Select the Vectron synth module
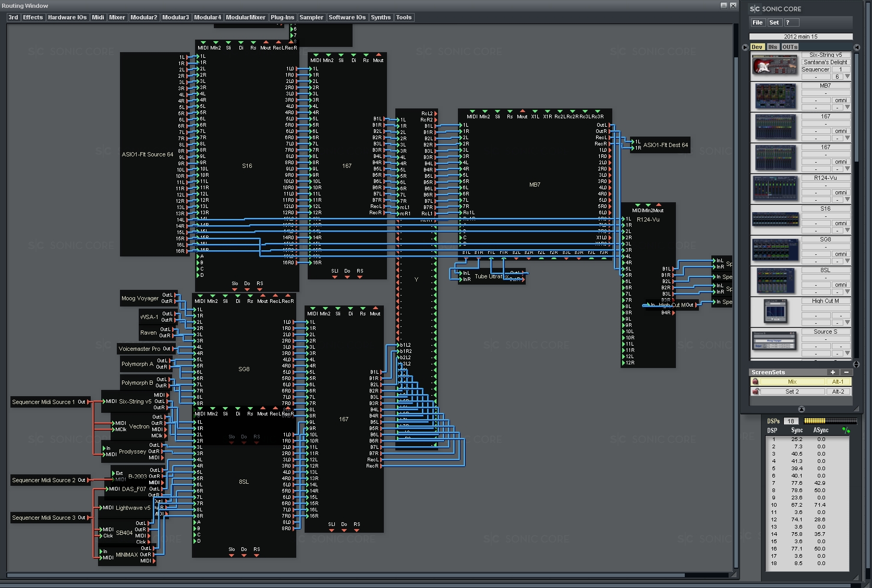The image size is (872, 588). 139,426
